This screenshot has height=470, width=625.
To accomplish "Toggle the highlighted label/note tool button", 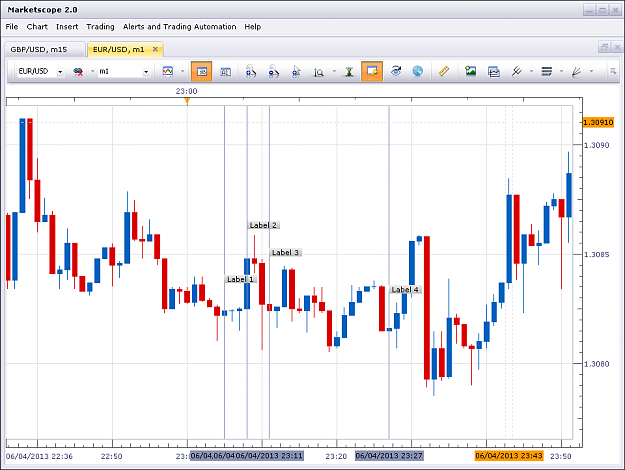I will [x=372, y=71].
